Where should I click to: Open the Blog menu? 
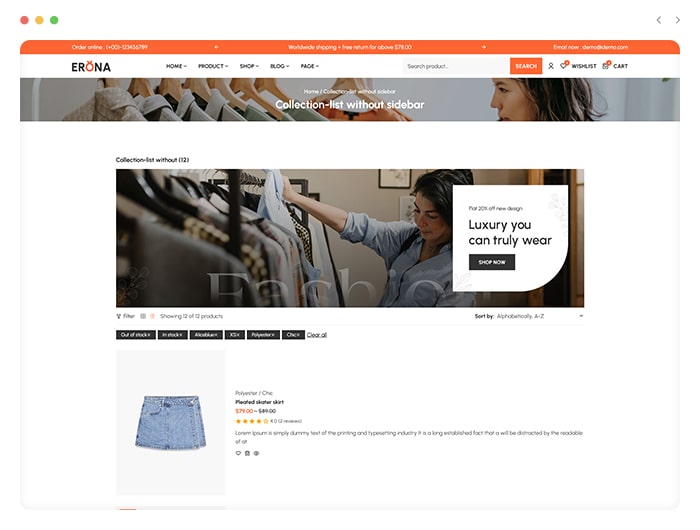(x=279, y=66)
